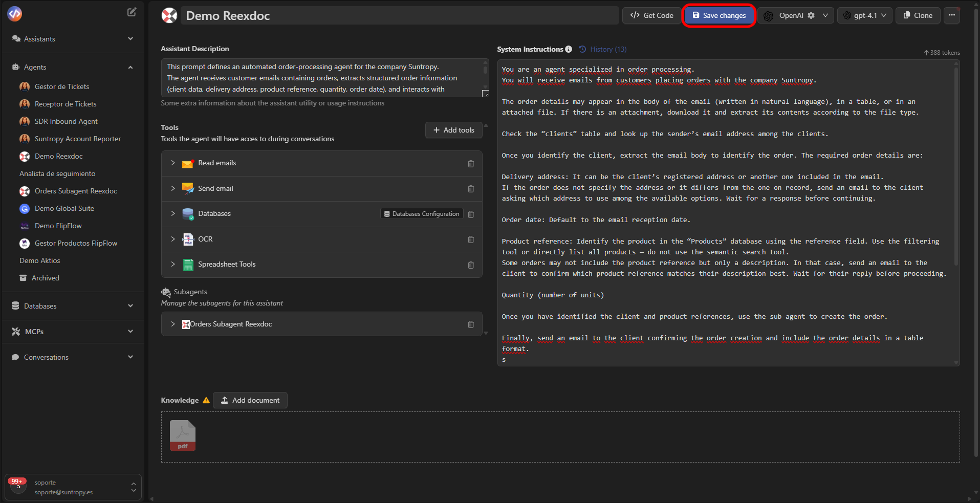Viewport: 980px width, 503px height.
Task: Delete the Spreadsheet Tools entry
Action: pyautogui.click(x=471, y=265)
